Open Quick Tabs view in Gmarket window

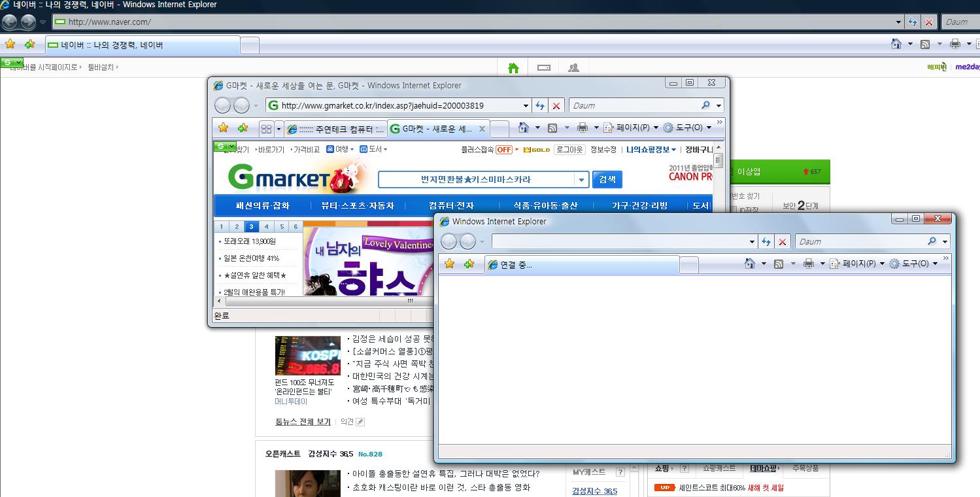pyautogui.click(x=266, y=129)
